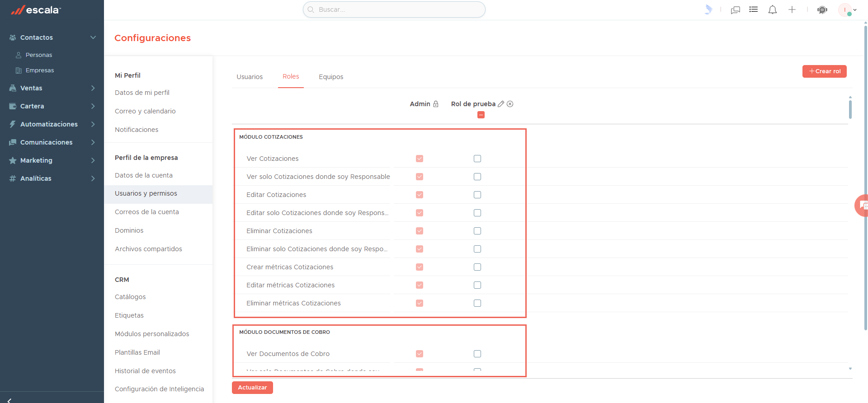Image resolution: width=868 pixels, height=403 pixels.
Task: Enable Editar Cotizaciones for Rol de prueba
Action: click(x=477, y=195)
